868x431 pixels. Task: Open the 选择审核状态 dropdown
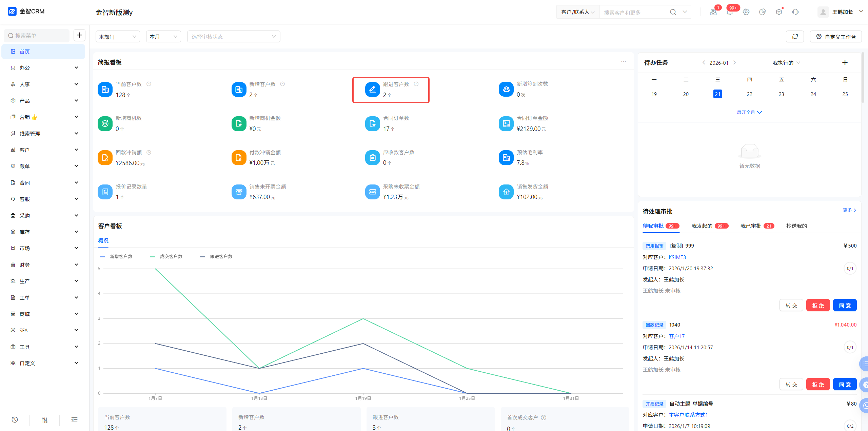(x=233, y=37)
